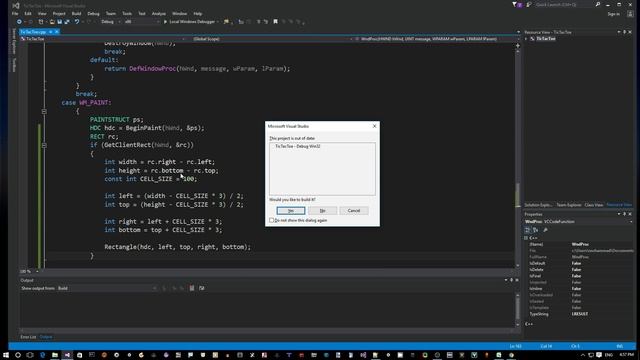640x360 pixels.
Task: Click the New Project toolbar icon
Action: [41, 22]
